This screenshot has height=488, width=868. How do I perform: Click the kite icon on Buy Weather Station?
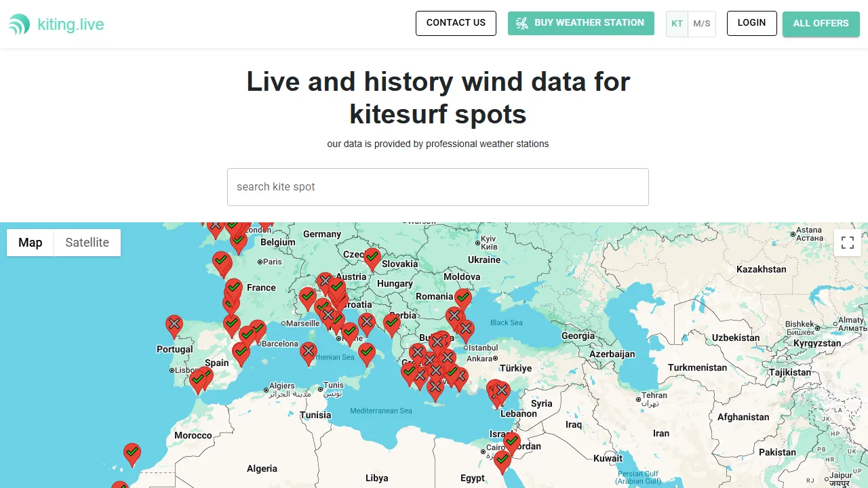(522, 23)
